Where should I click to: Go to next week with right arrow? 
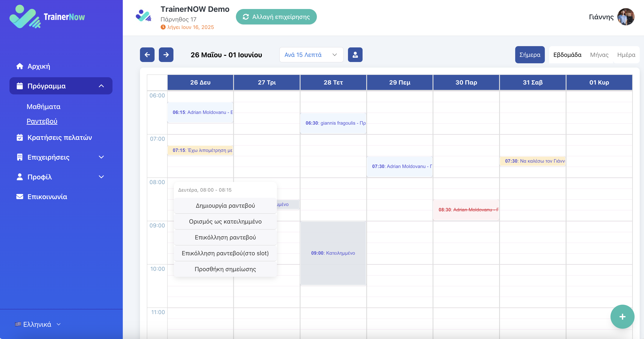[166, 55]
